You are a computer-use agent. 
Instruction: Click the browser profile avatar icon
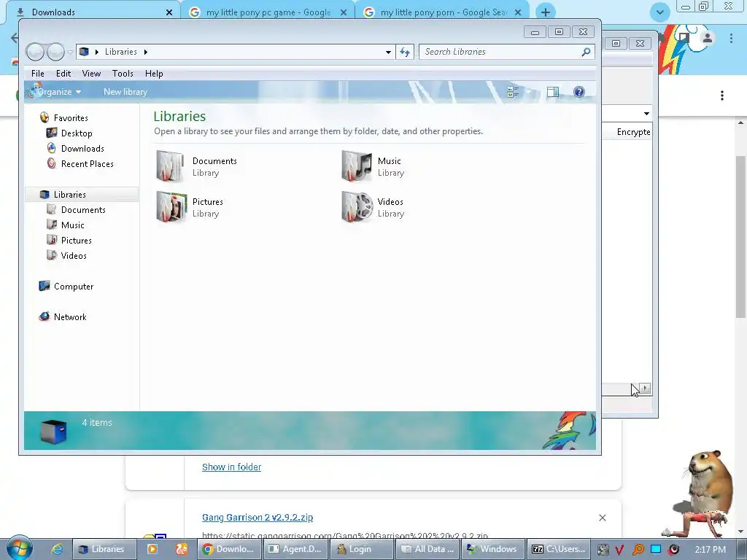point(707,38)
